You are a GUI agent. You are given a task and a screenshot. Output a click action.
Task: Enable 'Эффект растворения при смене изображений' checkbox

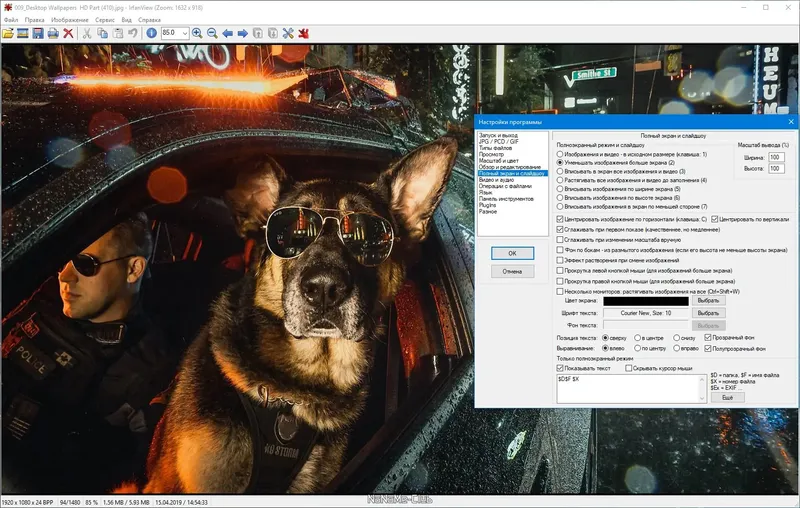click(x=560, y=260)
